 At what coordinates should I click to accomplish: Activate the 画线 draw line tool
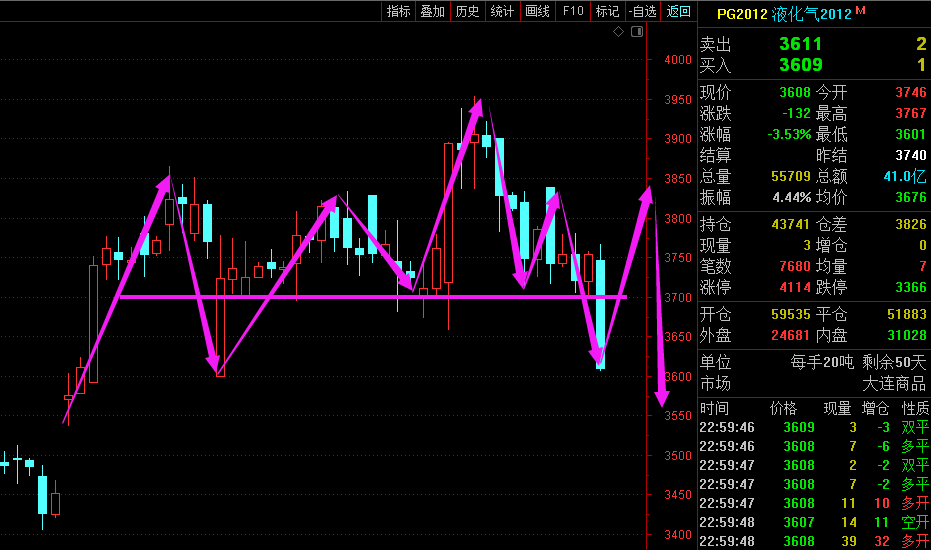(x=537, y=11)
